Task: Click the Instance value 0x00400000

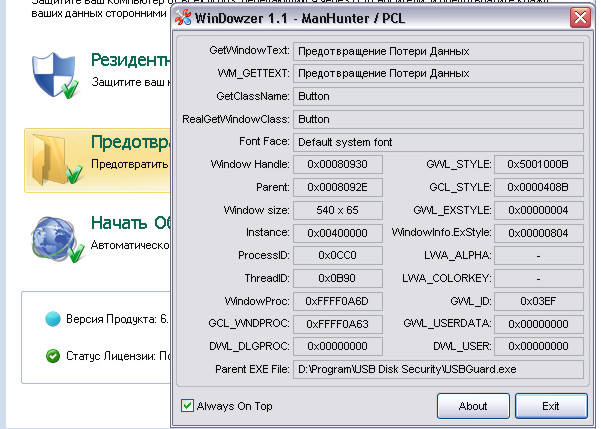Action: (x=338, y=233)
